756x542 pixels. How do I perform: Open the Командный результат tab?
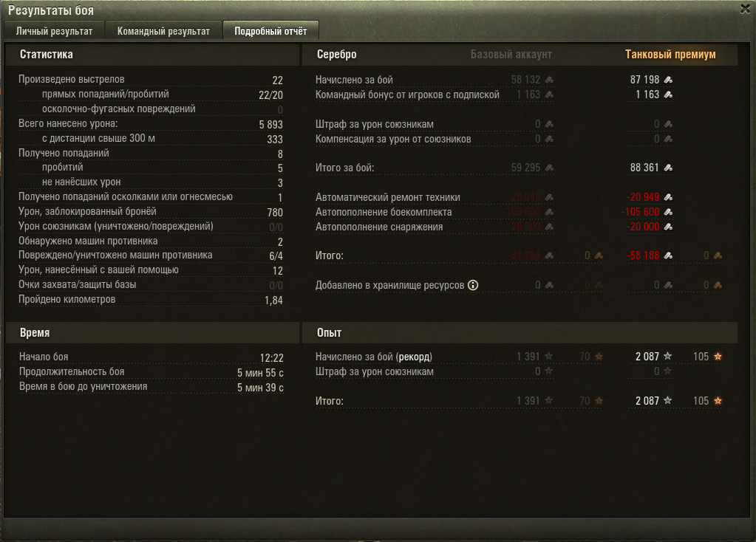(163, 31)
